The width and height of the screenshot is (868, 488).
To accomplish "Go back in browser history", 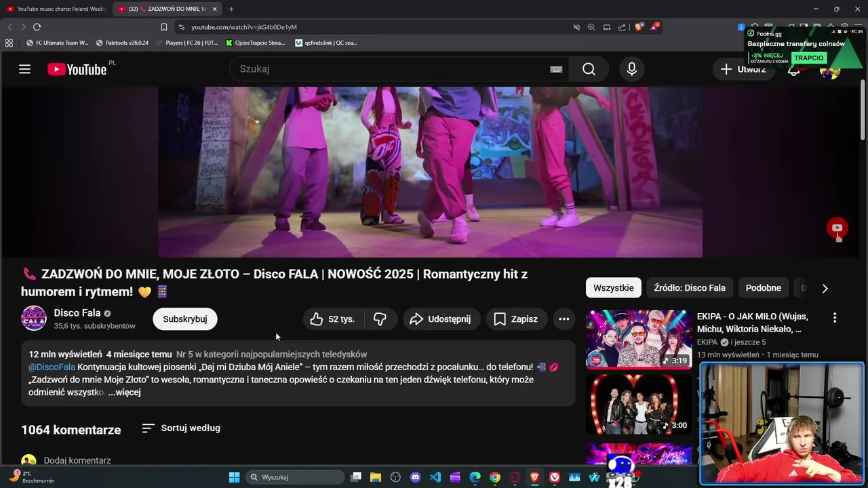I will 9,27.
